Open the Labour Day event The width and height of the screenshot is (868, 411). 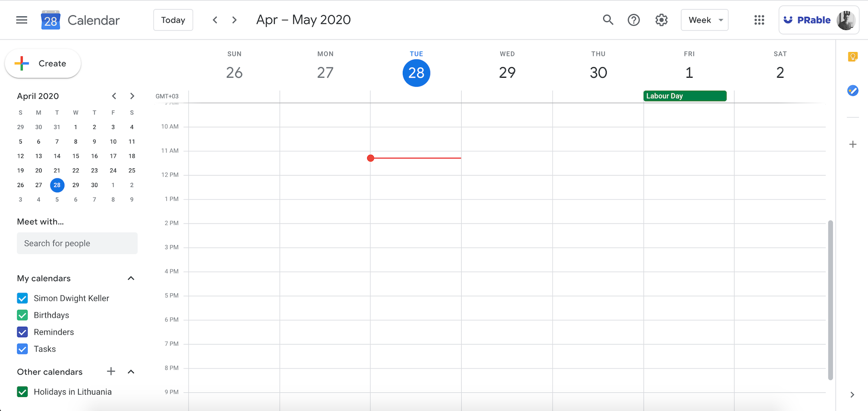(685, 96)
